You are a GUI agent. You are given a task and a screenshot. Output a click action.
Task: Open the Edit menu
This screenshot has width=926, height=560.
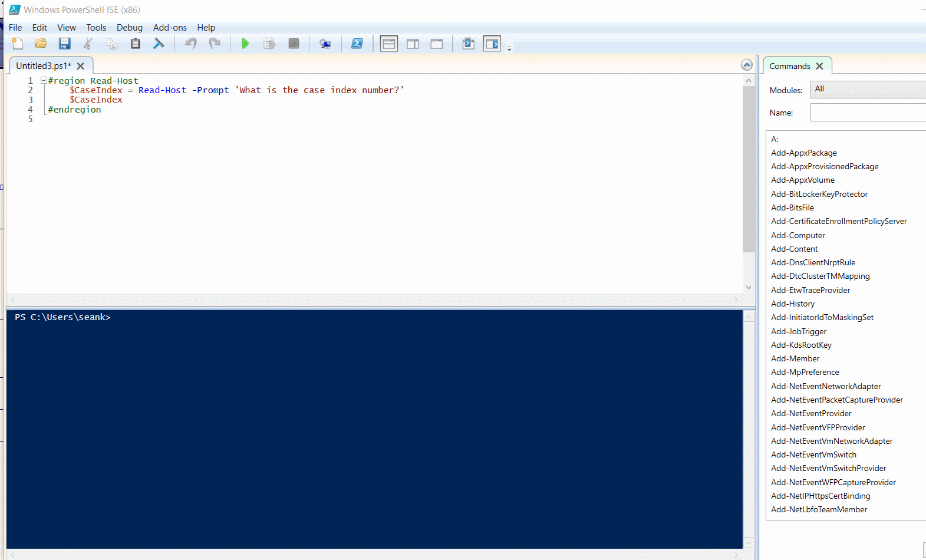[39, 28]
